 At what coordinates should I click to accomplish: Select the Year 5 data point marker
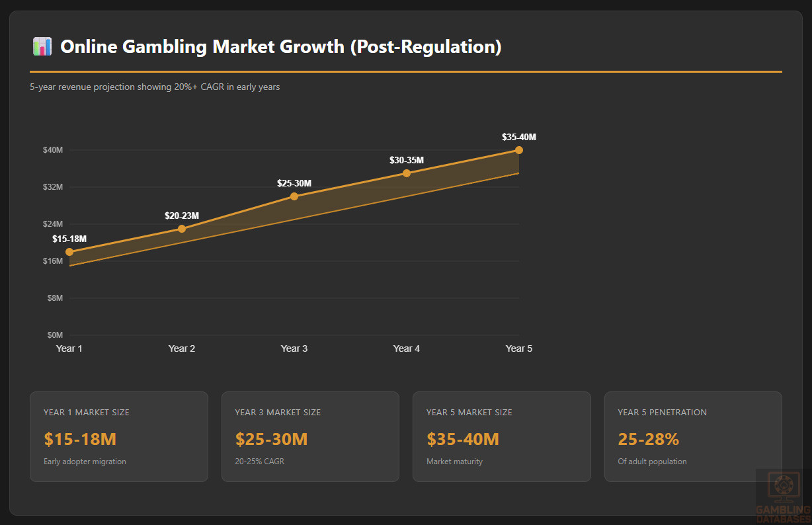(x=519, y=150)
